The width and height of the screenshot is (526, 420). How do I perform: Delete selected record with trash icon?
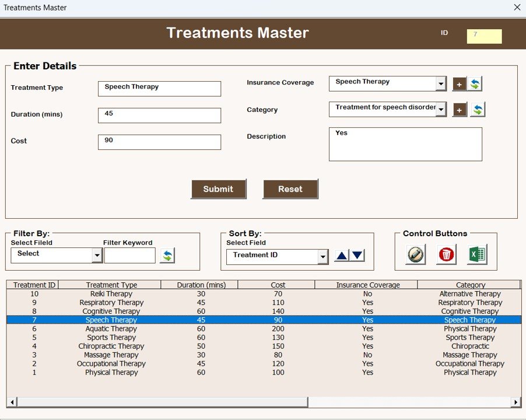click(x=446, y=254)
